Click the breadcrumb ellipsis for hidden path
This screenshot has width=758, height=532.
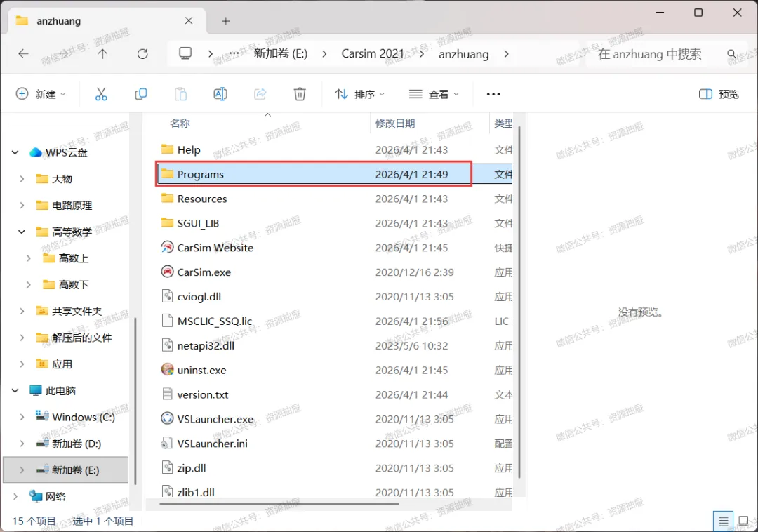click(x=234, y=53)
